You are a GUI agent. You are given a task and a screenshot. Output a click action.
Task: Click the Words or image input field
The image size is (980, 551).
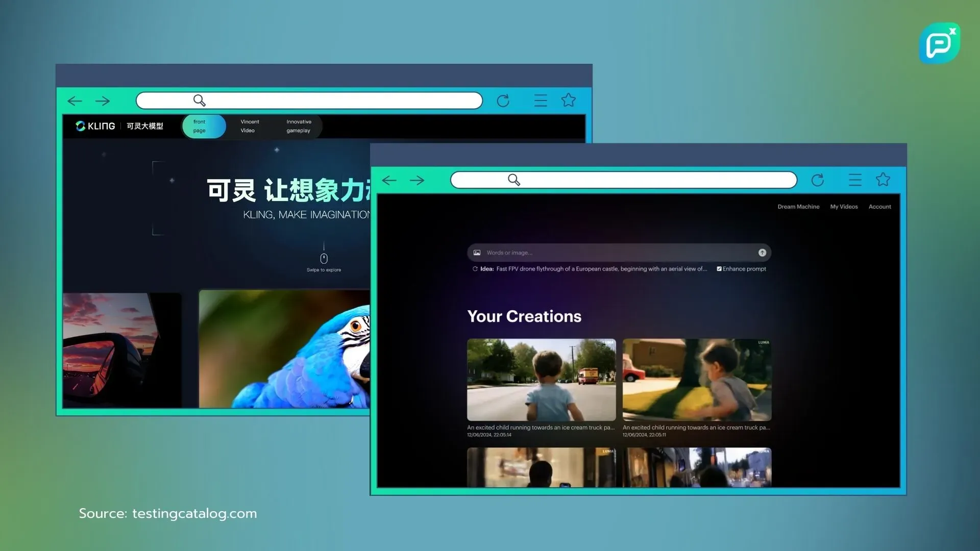612,253
